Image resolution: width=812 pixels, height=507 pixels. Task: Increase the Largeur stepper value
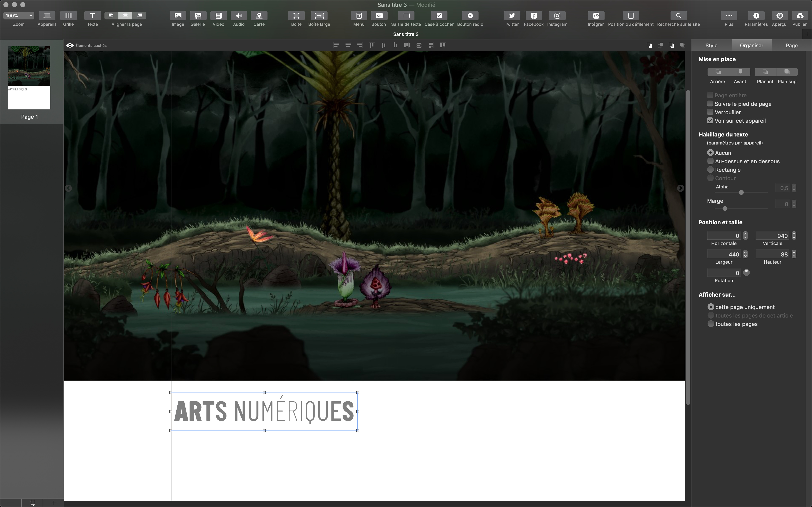pos(745,252)
